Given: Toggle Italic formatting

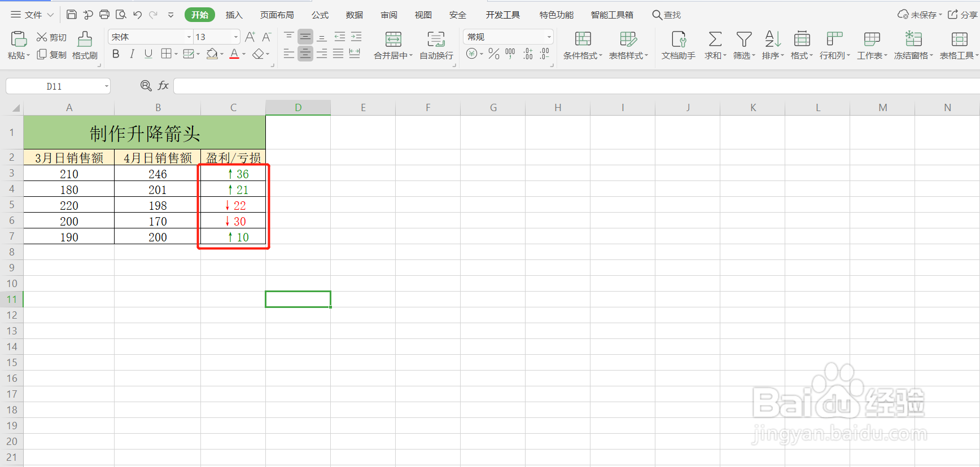Looking at the screenshot, I should tap(132, 54).
